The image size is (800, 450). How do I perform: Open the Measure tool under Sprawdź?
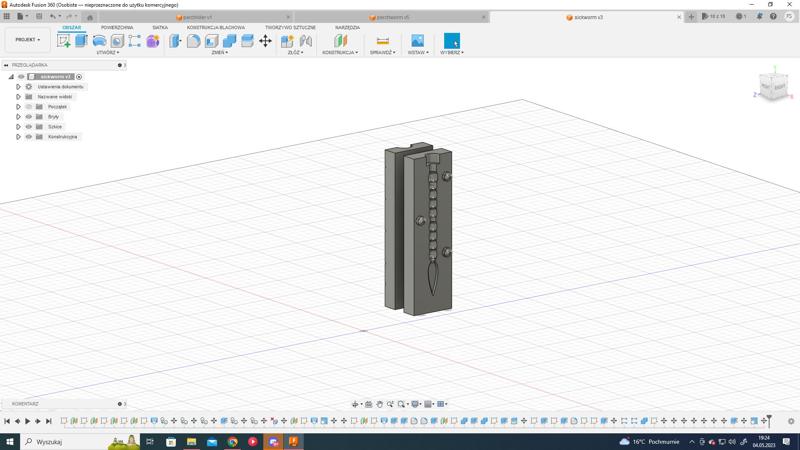coord(382,41)
